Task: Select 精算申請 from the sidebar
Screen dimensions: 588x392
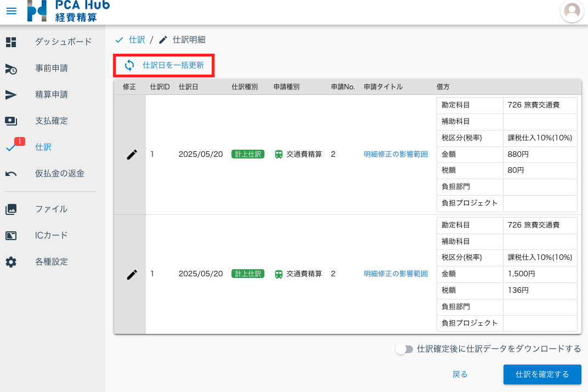Action: coord(52,95)
